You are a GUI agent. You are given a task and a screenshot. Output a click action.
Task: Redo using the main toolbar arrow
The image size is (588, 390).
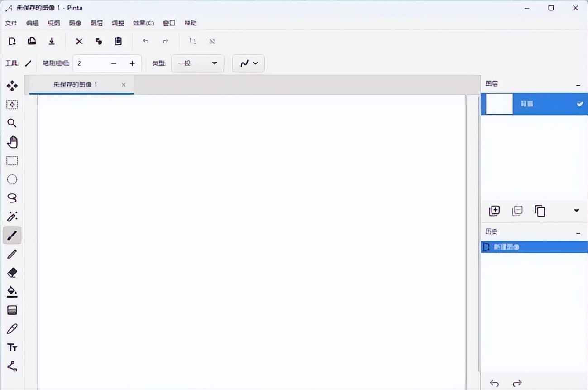165,41
